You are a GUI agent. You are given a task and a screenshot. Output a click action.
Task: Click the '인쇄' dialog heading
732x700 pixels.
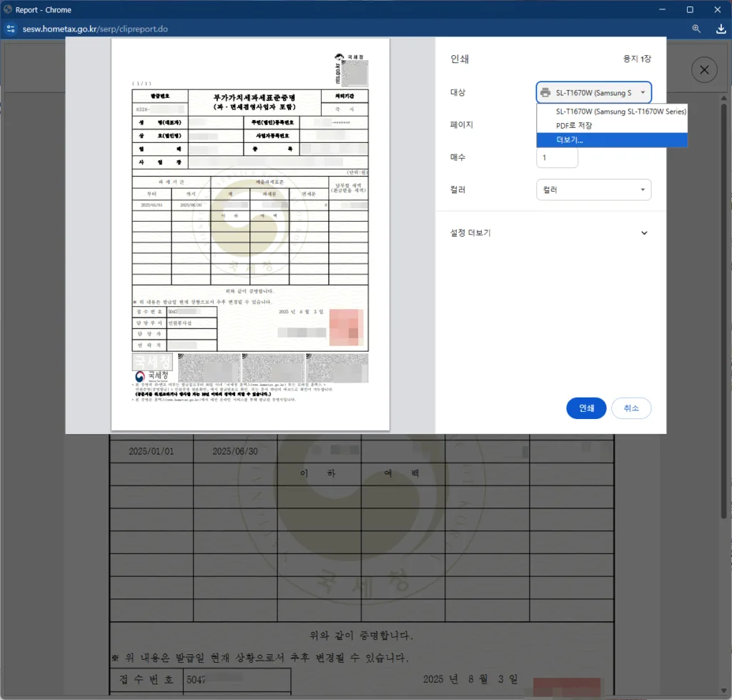[x=460, y=59]
